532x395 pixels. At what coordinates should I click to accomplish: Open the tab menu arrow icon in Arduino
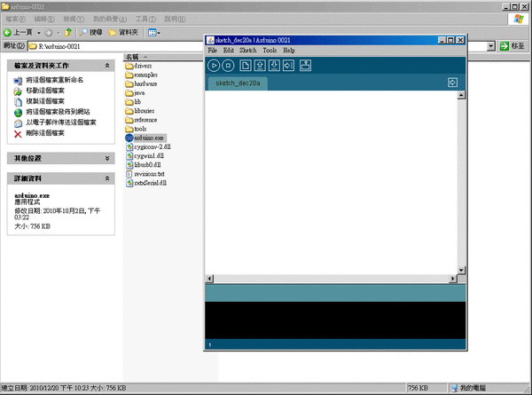[x=452, y=83]
